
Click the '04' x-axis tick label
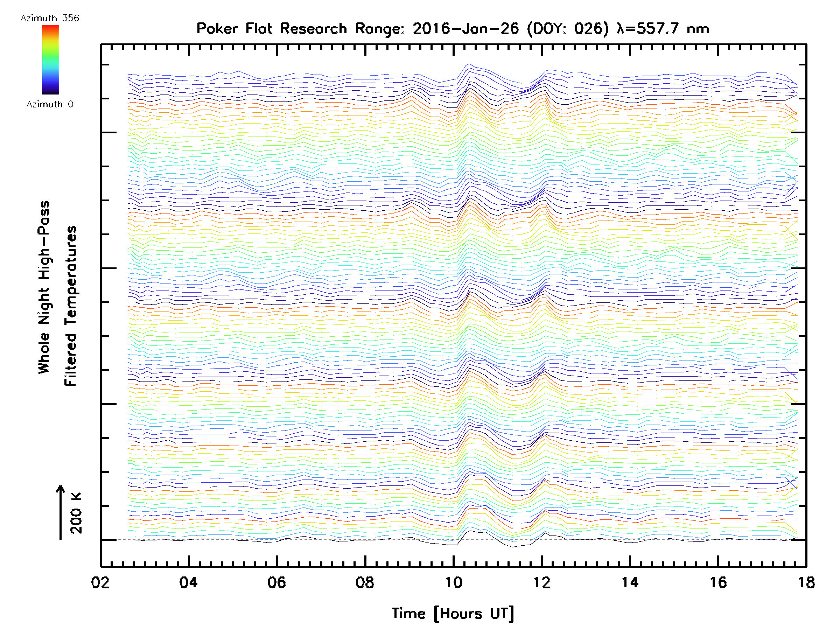tap(189, 582)
